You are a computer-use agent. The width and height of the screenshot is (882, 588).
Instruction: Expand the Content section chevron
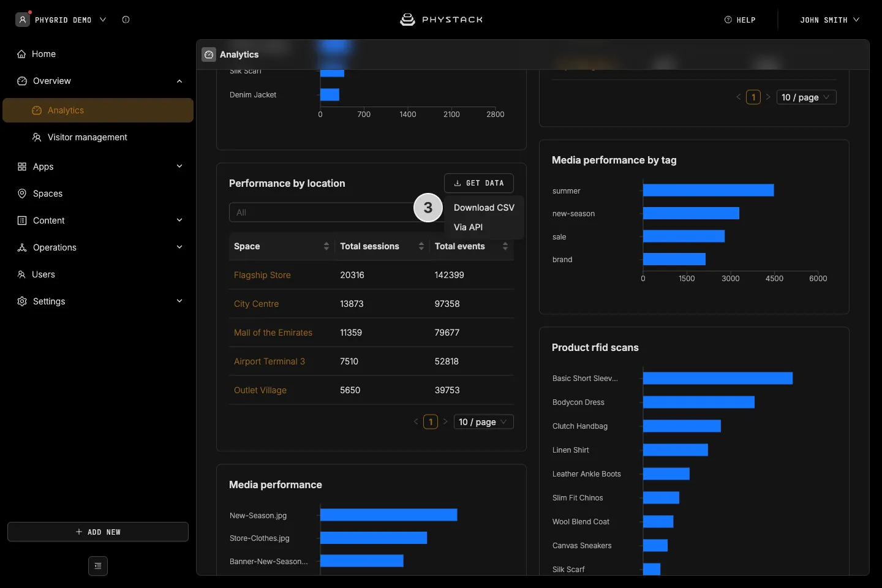point(179,221)
